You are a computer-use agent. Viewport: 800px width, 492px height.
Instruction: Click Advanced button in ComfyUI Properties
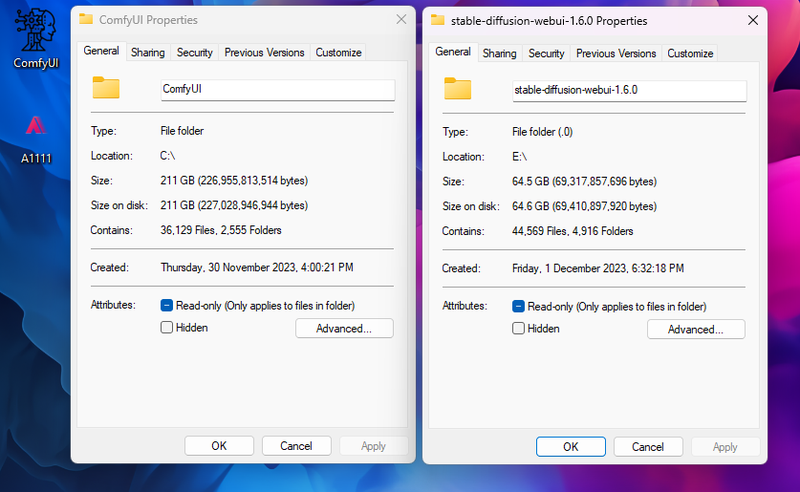pos(344,328)
